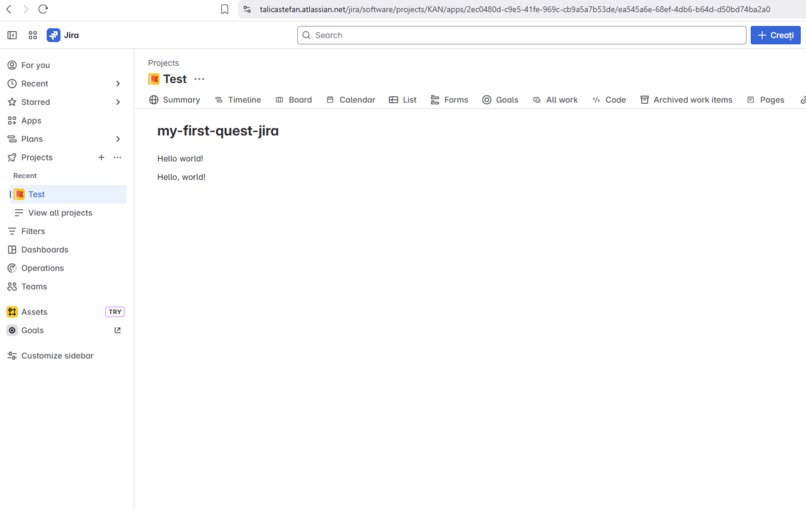Click Goals external link icon
Screen dimensions: 806x509
118,331
